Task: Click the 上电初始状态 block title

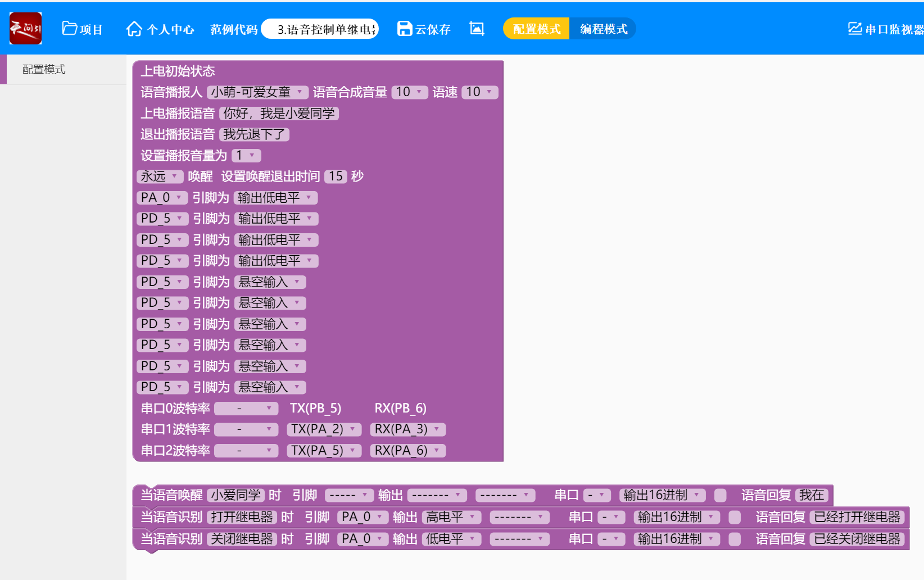Action: tap(178, 71)
